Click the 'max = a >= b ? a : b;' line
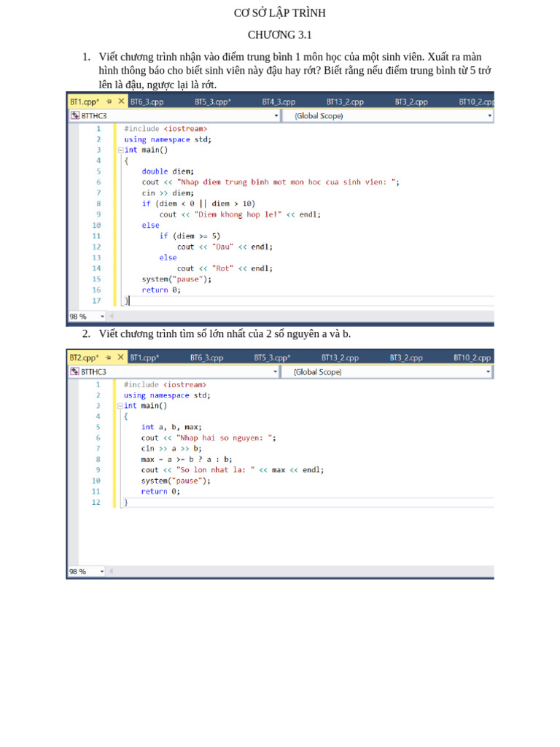 coord(187,460)
